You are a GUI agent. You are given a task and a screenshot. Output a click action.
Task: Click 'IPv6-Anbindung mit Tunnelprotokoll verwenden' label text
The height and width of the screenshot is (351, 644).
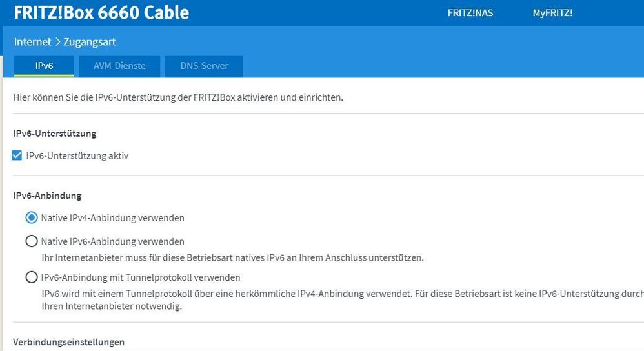pyautogui.click(x=141, y=277)
